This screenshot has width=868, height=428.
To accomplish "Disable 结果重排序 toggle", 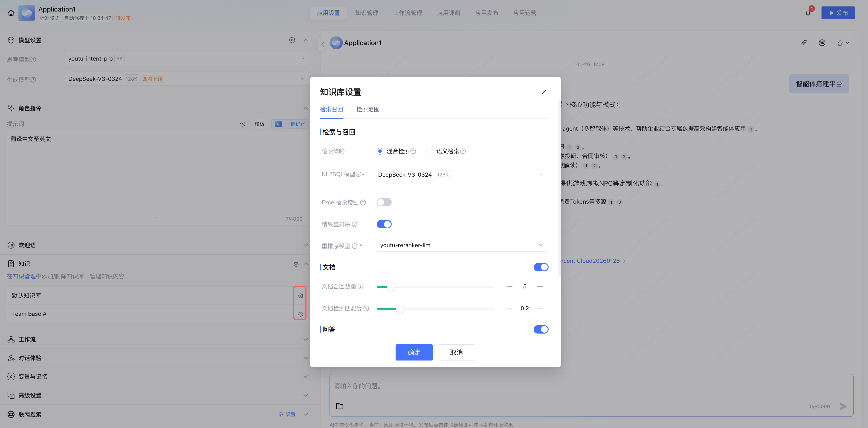I will [384, 224].
